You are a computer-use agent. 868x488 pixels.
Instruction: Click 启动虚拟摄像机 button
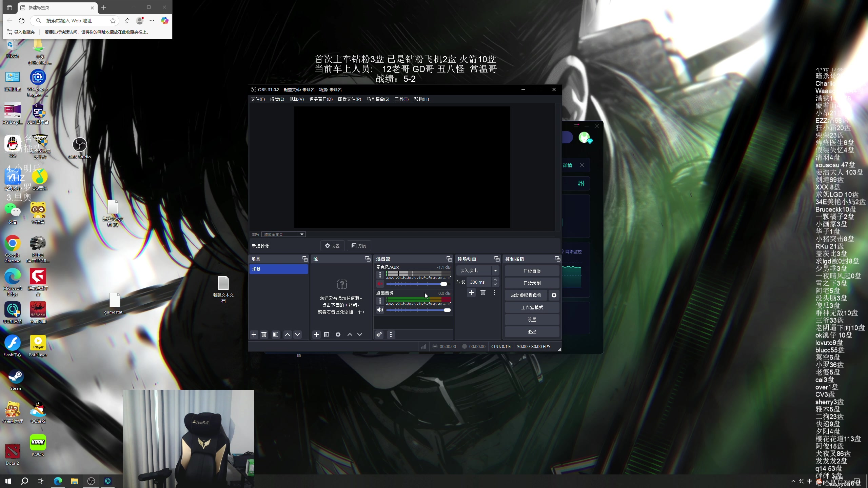[x=526, y=295]
